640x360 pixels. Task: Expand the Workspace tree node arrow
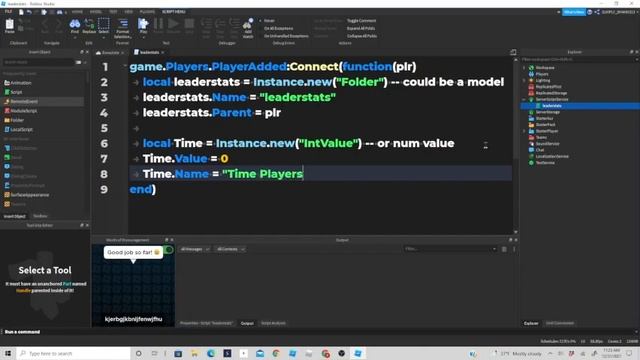click(524, 68)
